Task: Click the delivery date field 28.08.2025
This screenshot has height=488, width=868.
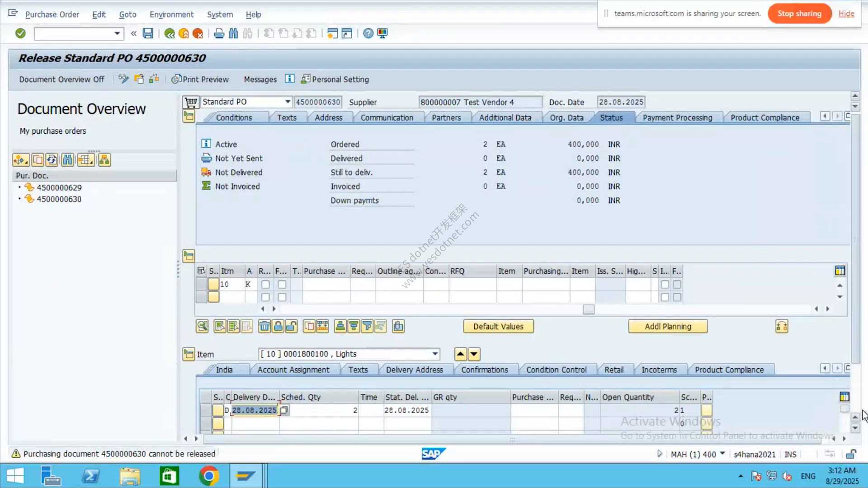Action: (255, 410)
